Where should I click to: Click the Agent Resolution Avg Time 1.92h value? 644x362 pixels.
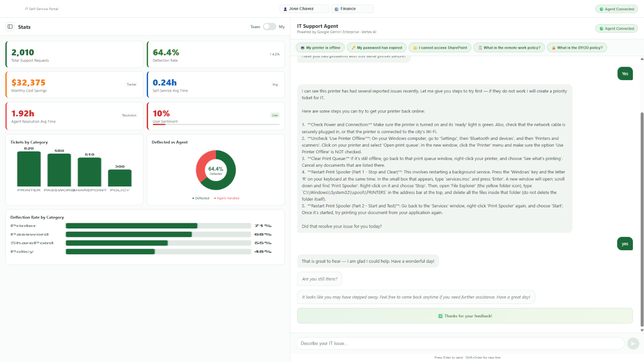[23, 114]
